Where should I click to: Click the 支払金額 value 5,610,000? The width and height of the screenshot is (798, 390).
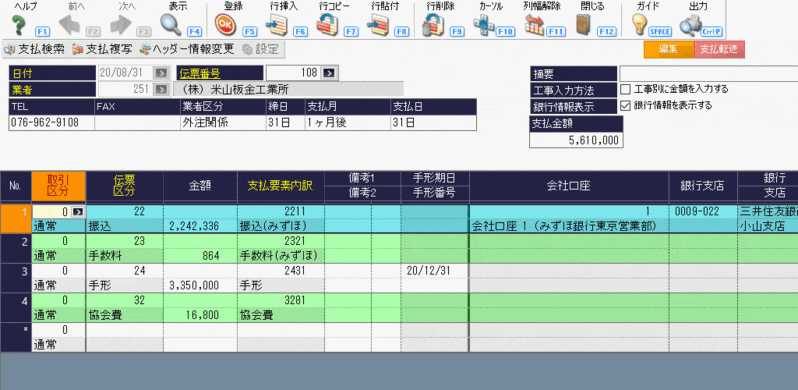(x=576, y=140)
